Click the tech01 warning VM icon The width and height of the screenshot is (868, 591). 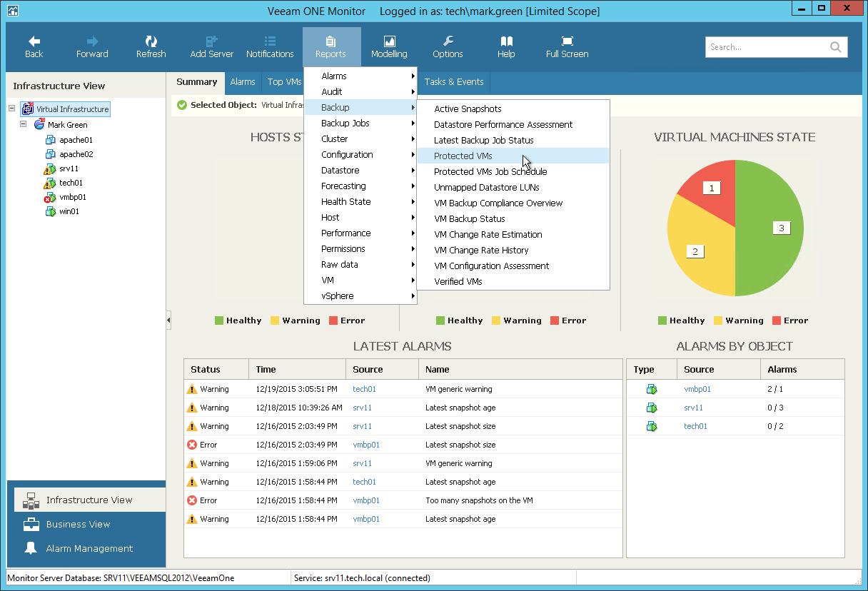50,183
